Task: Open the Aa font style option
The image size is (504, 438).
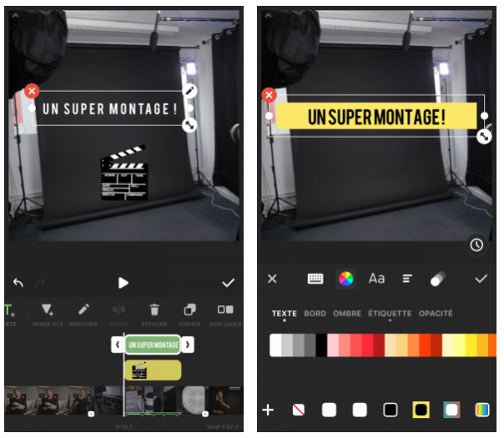Action: [x=376, y=279]
